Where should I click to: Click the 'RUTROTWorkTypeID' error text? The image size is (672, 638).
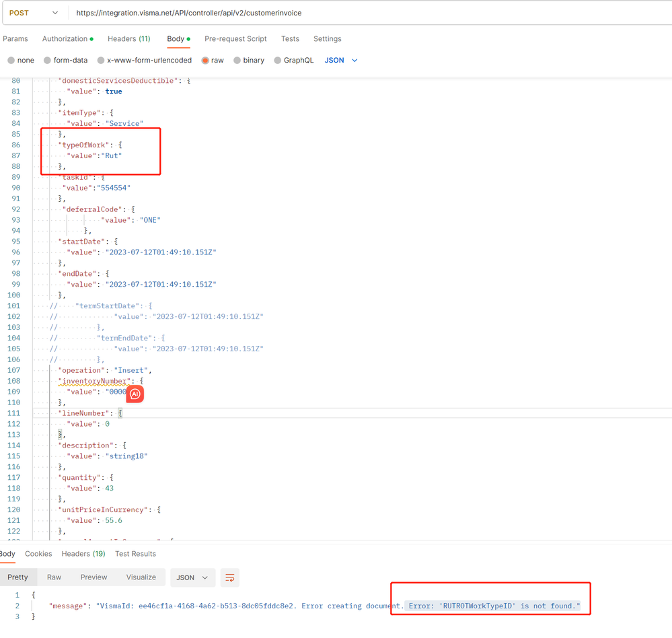tap(477, 606)
